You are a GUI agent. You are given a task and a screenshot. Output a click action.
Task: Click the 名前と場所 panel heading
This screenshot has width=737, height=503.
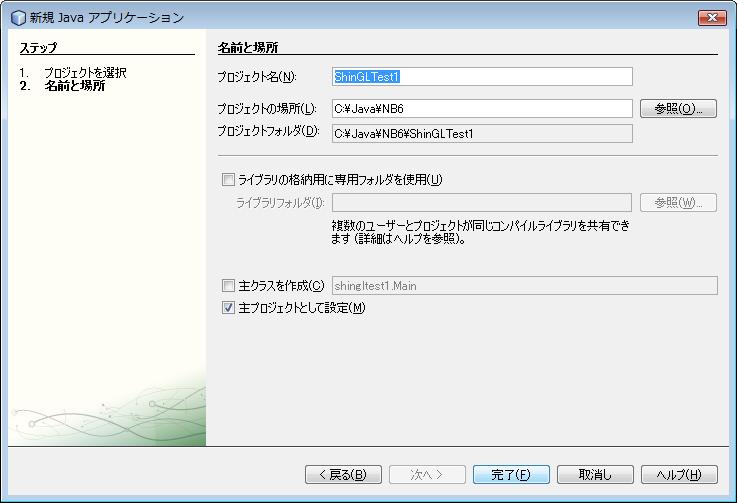click(248, 47)
